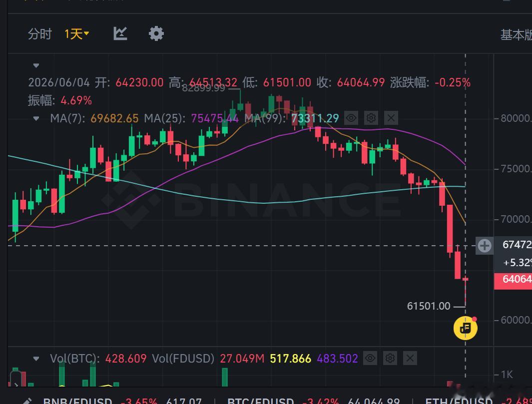The height and width of the screenshot is (404, 532).
Task: Click the 61501.00 low price marker
Action: click(x=429, y=306)
